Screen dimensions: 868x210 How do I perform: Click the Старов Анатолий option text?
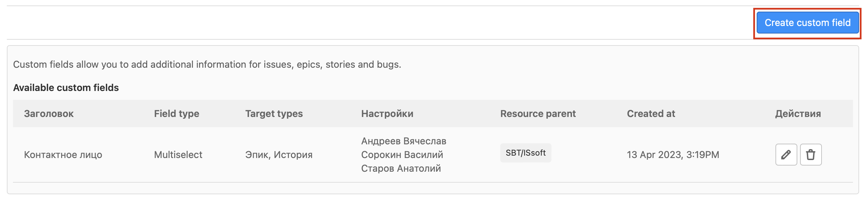tap(401, 168)
